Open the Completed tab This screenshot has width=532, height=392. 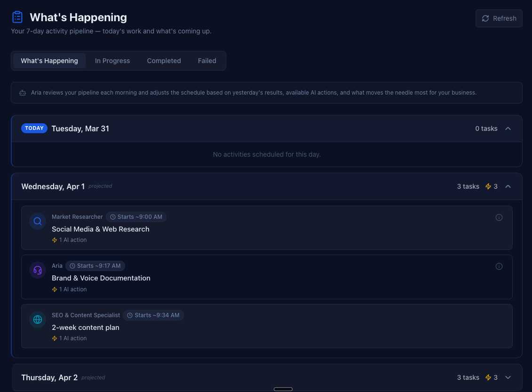(x=164, y=61)
